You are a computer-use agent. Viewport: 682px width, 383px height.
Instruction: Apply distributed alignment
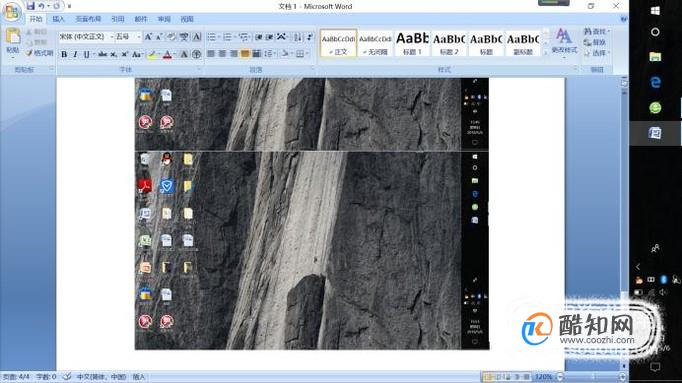pyautogui.click(x=256, y=54)
